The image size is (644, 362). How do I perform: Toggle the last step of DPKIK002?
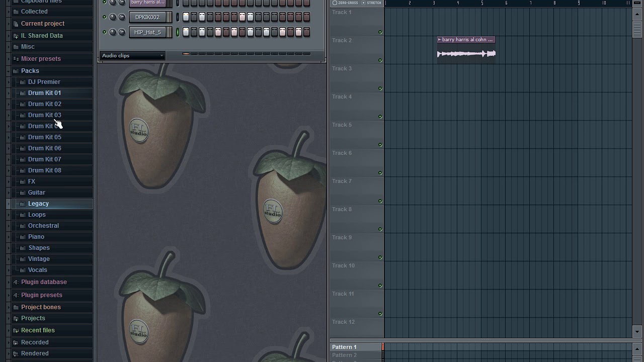[x=306, y=17]
